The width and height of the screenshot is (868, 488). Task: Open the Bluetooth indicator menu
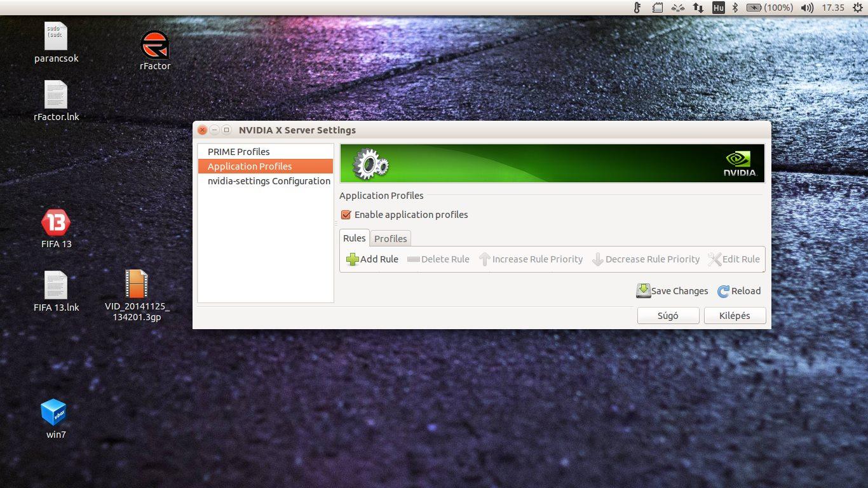[735, 8]
